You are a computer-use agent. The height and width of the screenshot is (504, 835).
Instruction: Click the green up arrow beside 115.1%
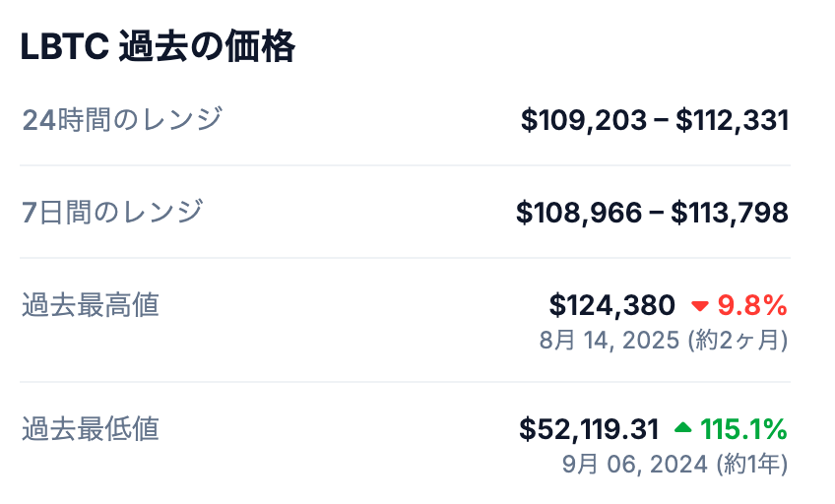tap(683, 428)
